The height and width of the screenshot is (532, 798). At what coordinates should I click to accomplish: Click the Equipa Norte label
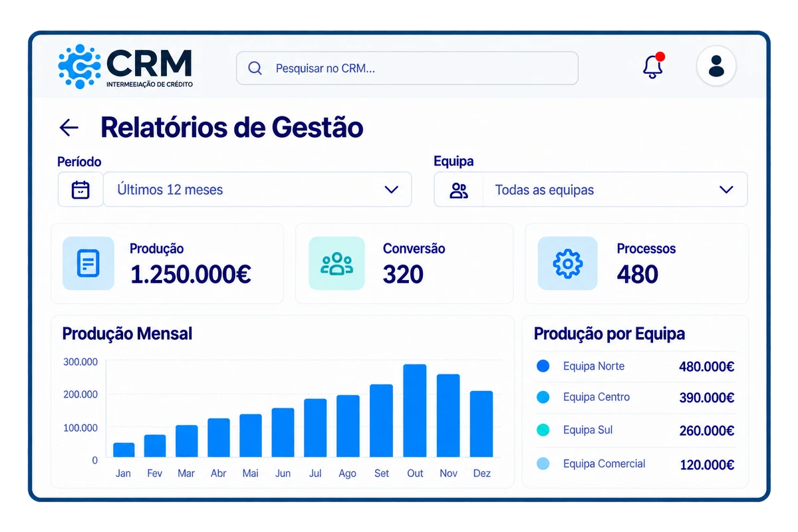point(594,366)
